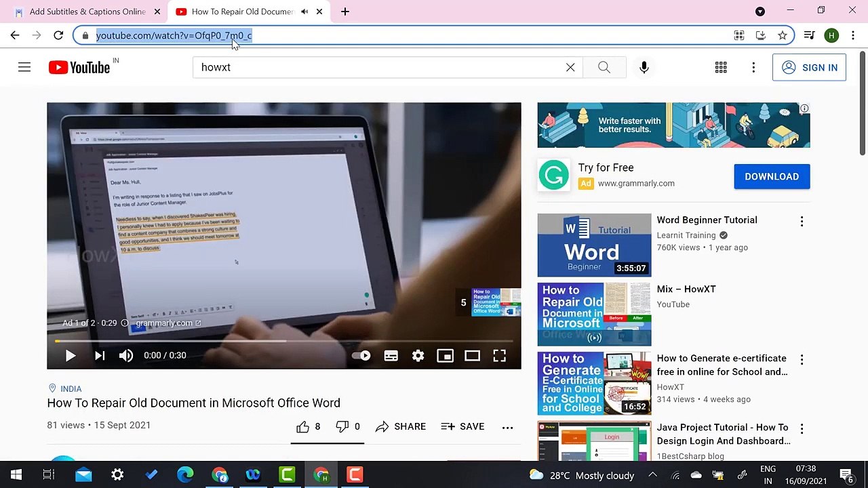Open menu for e-certificate video

click(802, 360)
